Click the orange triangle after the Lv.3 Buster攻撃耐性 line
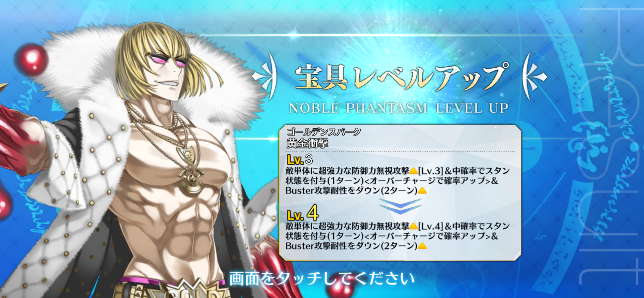 [x=422, y=191]
